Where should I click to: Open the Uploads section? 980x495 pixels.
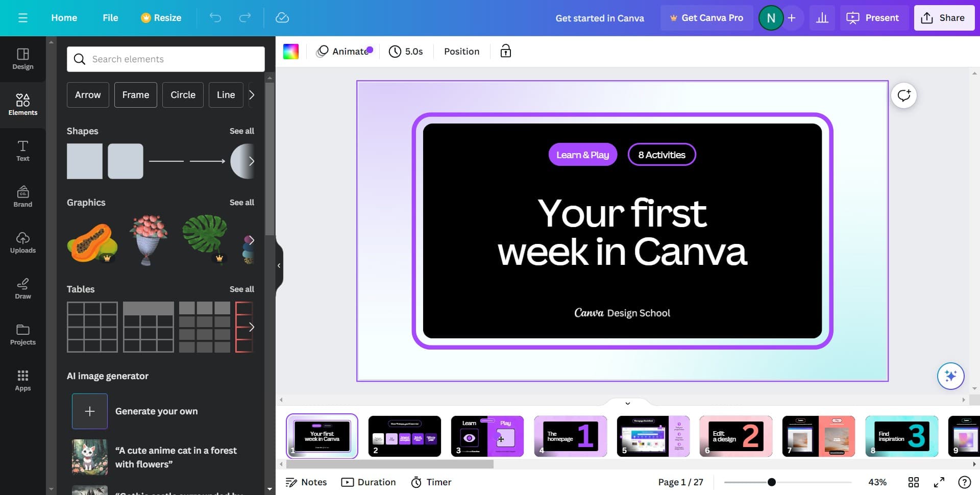tap(22, 242)
